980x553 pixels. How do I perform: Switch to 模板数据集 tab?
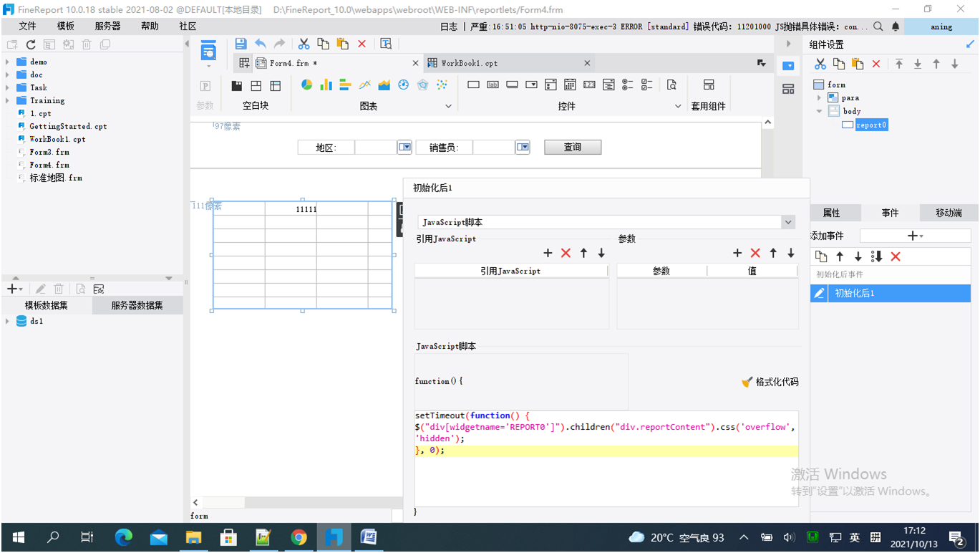(47, 305)
